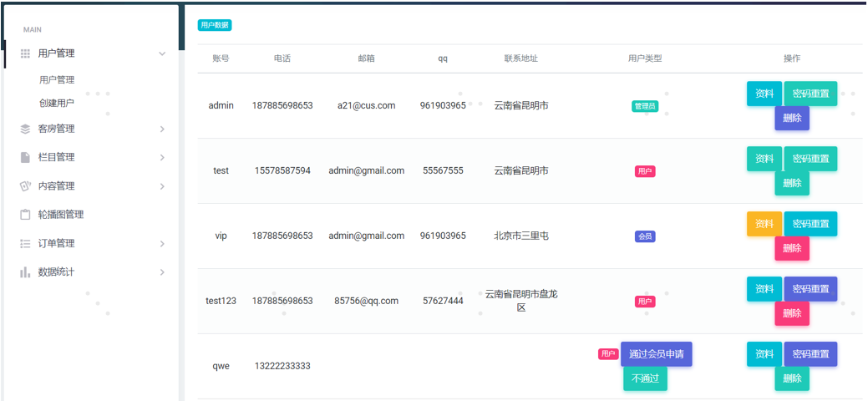The height and width of the screenshot is (401, 868).
Task: Click the 管理员 badge for admin
Action: coord(645,106)
